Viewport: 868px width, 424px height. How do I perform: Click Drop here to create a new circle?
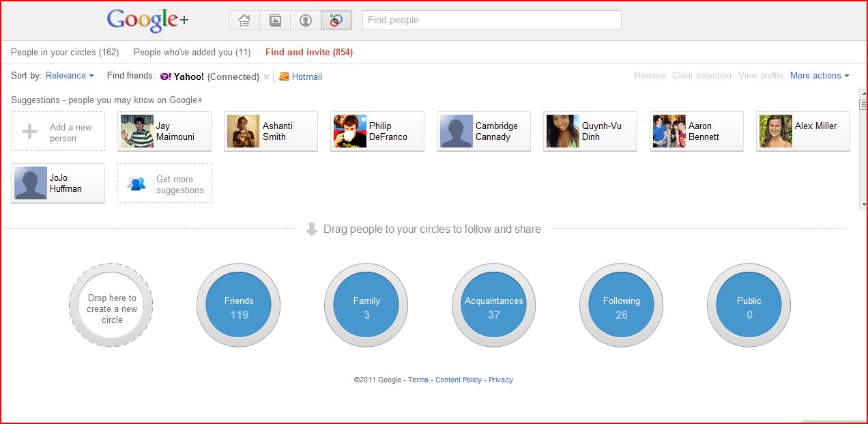(111, 306)
